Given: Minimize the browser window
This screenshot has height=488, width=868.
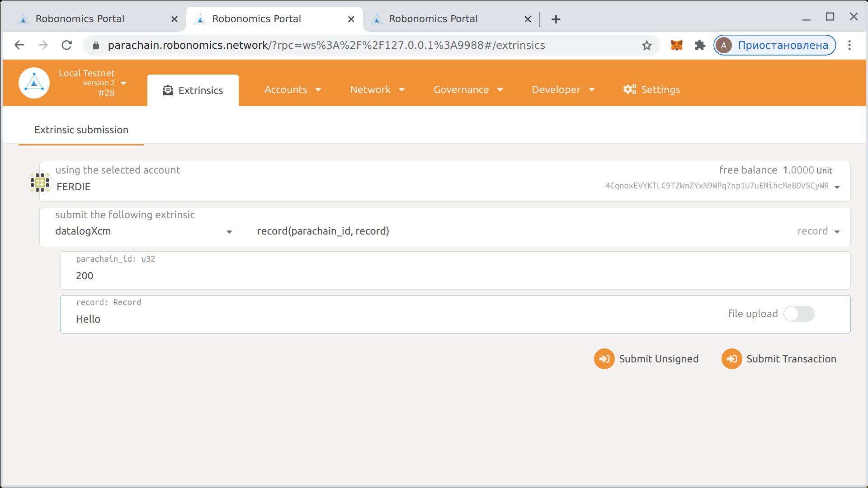Looking at the screenshot, I should [807, 19].
